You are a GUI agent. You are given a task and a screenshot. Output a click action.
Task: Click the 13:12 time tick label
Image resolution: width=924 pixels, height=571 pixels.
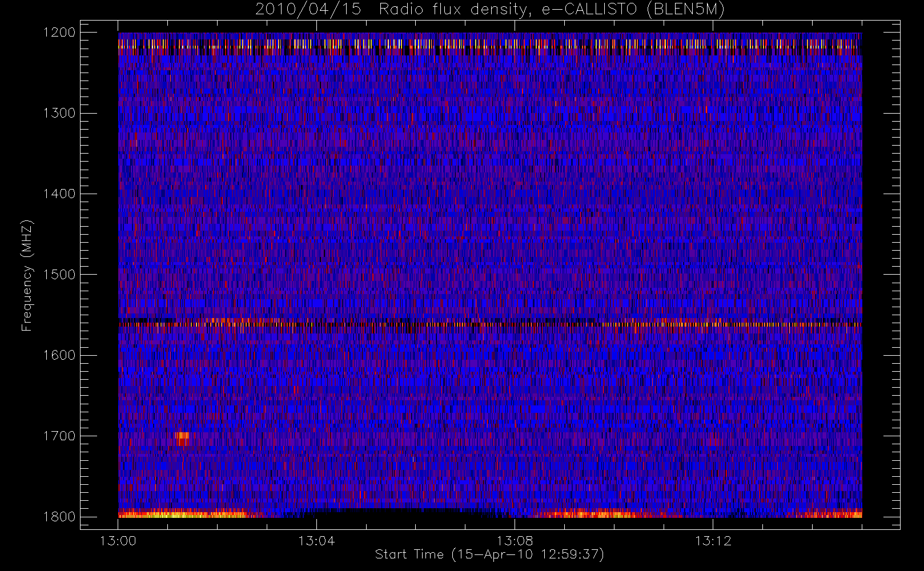click(713, 541)
